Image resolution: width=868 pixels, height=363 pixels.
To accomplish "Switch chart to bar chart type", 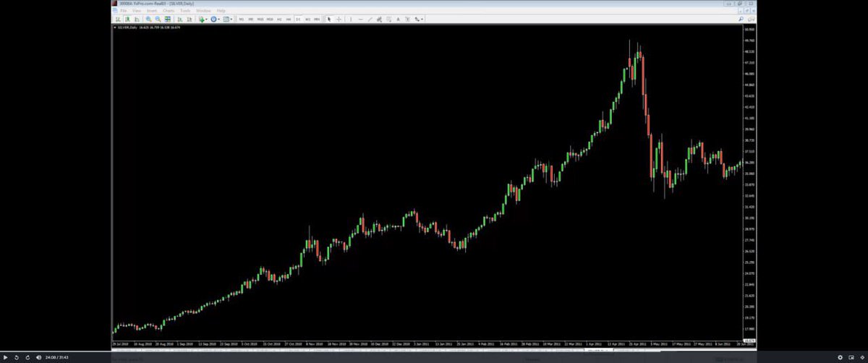I will click(x=118, y=20).
